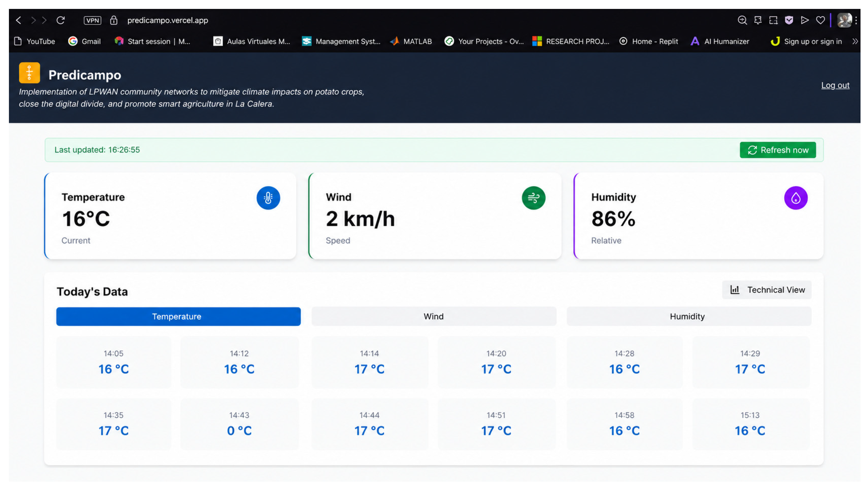
Task: Expand hidden bookmarks with double chevron
Action: point(855,41)
